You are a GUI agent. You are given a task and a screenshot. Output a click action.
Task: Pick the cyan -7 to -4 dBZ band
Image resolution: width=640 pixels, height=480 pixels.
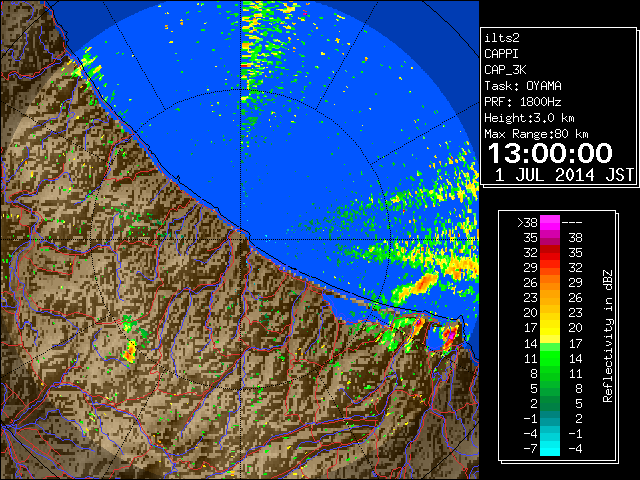pyautogui.click(x=550, y=449)
